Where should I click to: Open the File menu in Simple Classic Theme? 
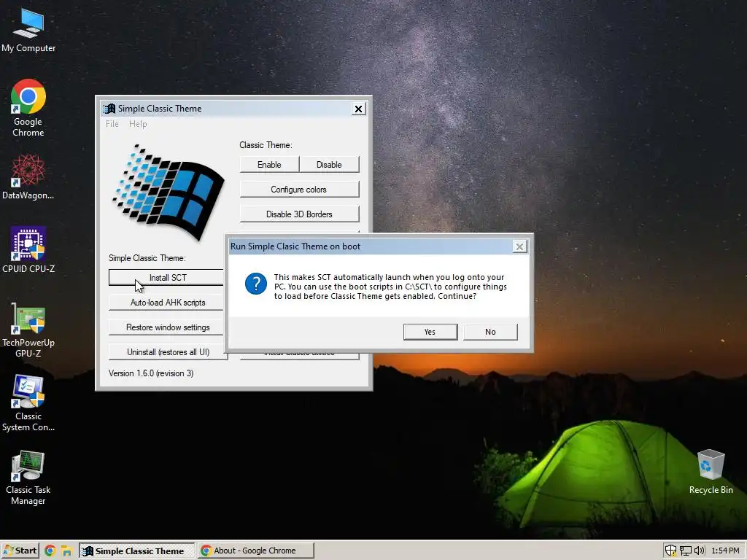coord(112,124)
